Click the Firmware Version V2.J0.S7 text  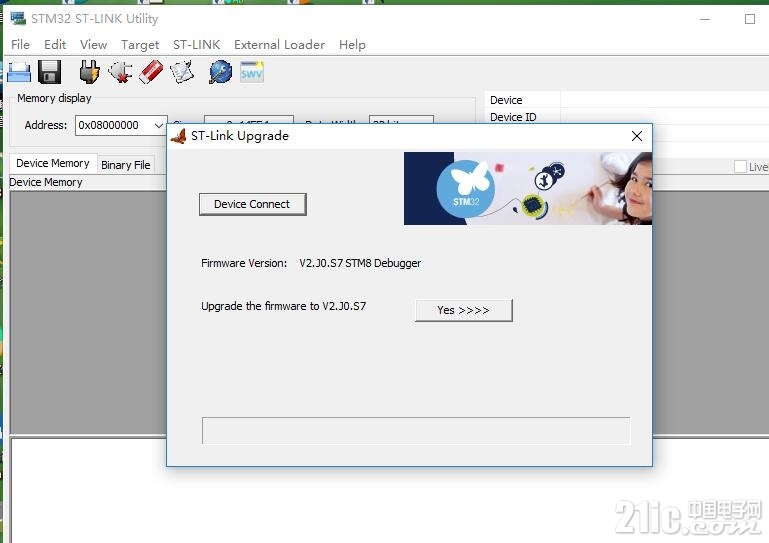click(360, 263)
